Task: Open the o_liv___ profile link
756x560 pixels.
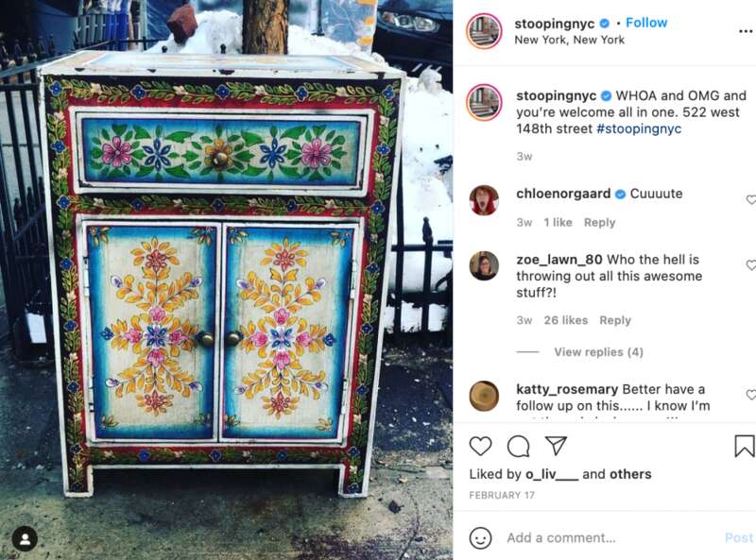Action: pyautogui.click(x=552, y=474)
